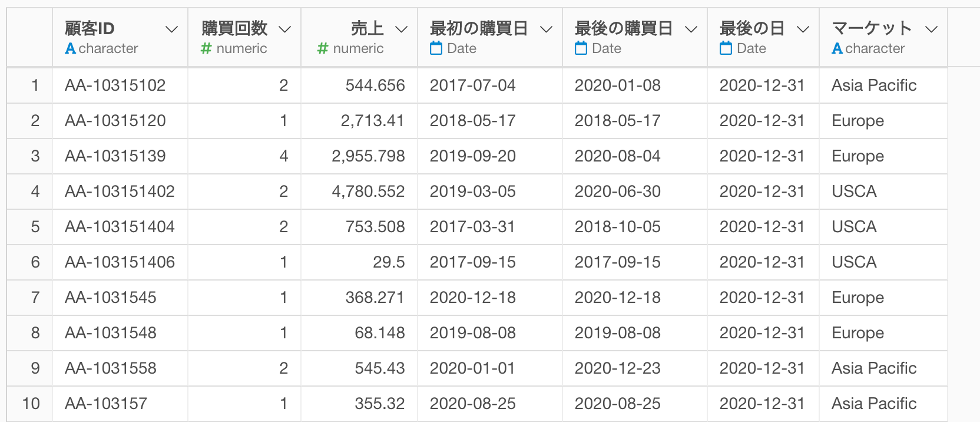
Task: Open the マーケット column dropdown chevron
Action: (x=931, y=29)
